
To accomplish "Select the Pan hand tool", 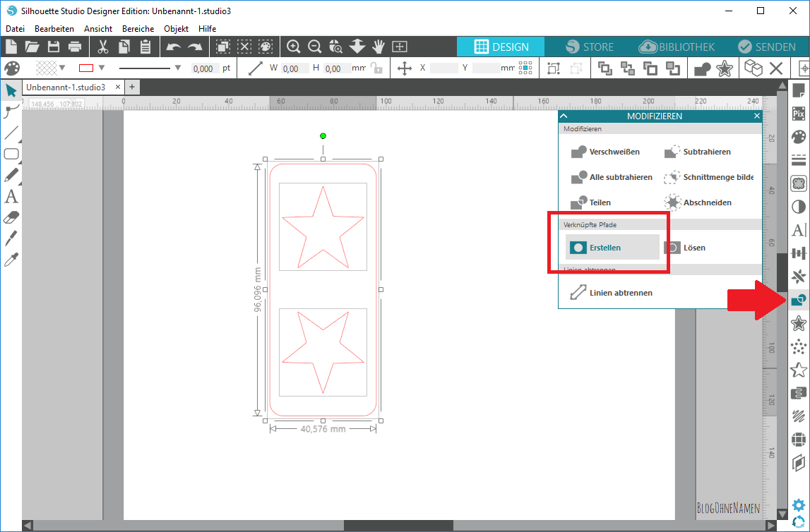I will click(379, 47).
